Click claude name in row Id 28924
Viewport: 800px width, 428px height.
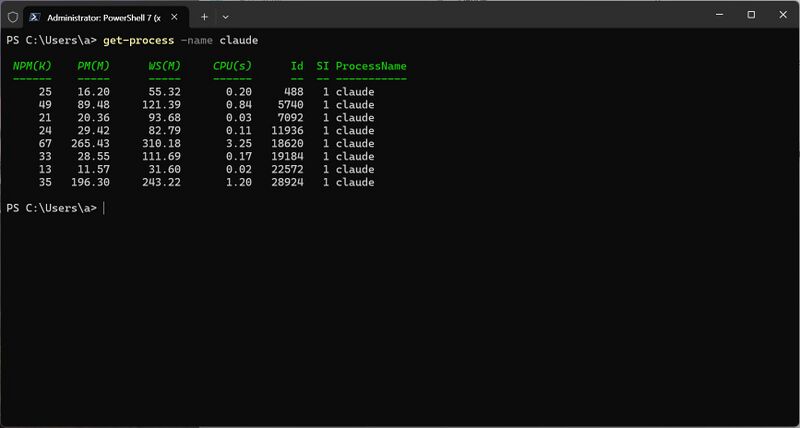355,182
